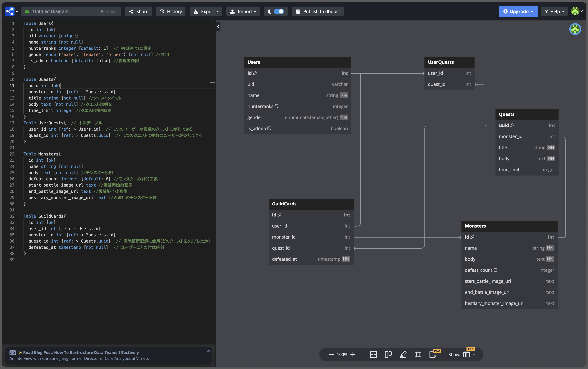The image size is (588, 369).
Task: Click the cloud save status icon
Action: click(27, 11)
